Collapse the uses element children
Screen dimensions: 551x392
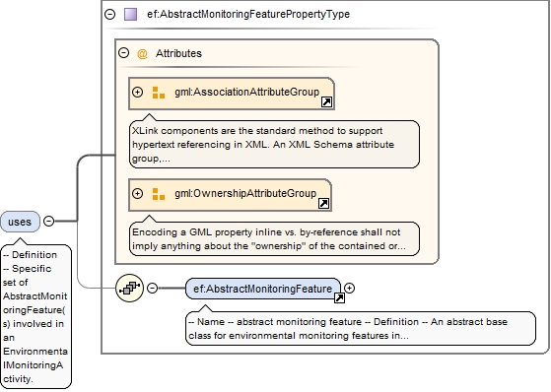(x=48, y=222)
